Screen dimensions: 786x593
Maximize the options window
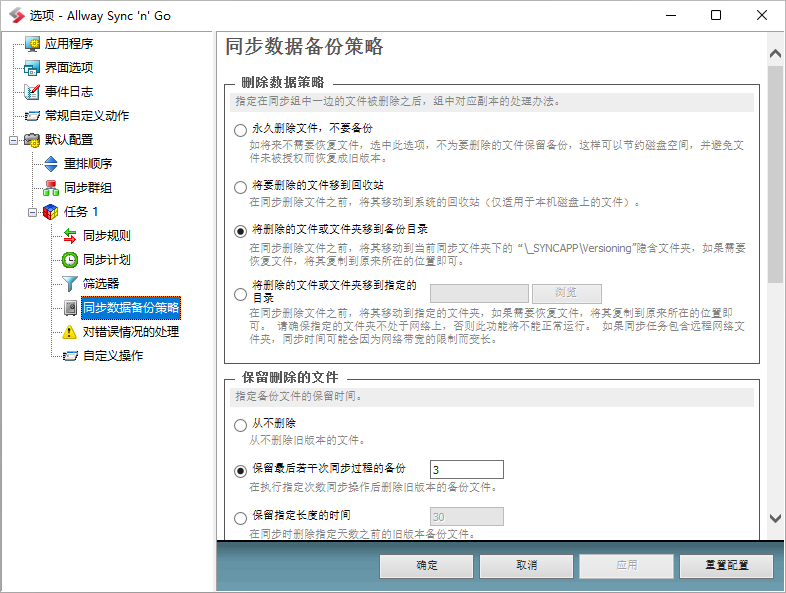click(x=716, y=16)
